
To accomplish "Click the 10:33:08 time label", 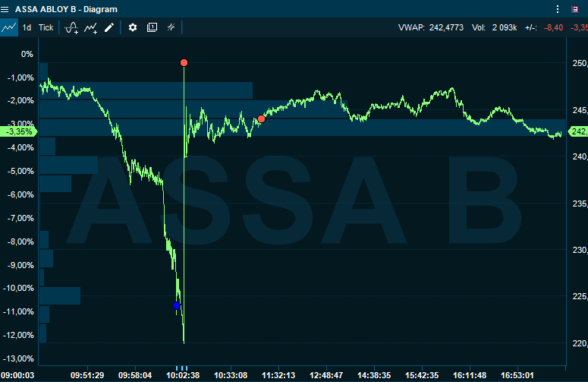I will coord(231,375).
